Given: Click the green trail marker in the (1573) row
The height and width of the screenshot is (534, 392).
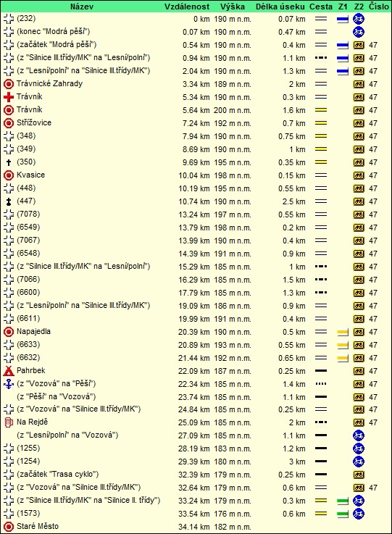Looking at the screenshot, I should (343, 514).
